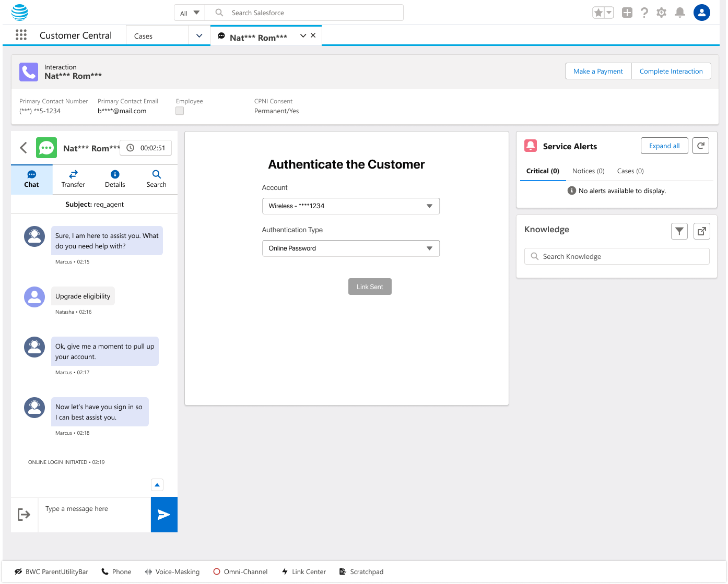This screenshot has width=728, height=584.
Task: Switch to the Details chat tab
Action: [115, 179]
